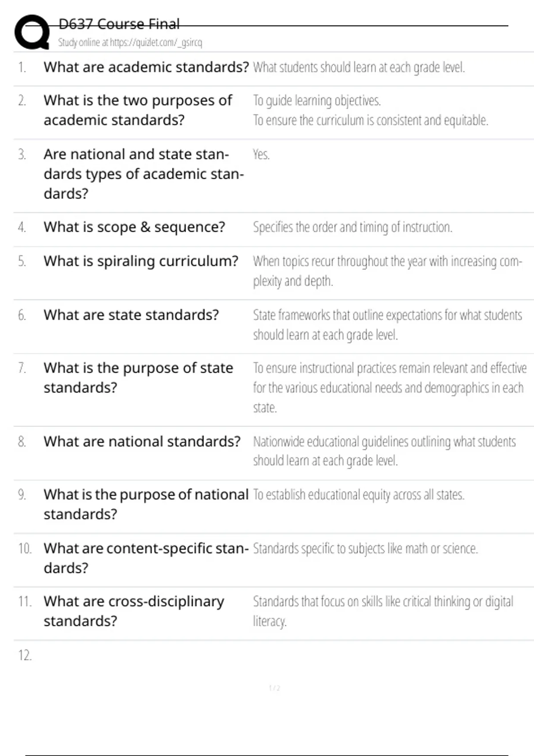Image resolution: width=534 pixels, height=756 pixels.
Task: Click the purpose of state standards question
Action: point(138,378)
